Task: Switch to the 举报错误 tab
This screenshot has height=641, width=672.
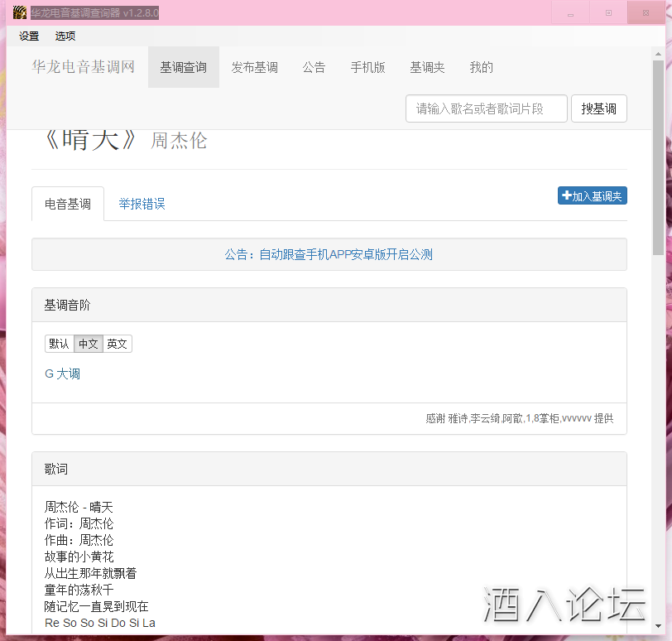Action: (142, 204)
